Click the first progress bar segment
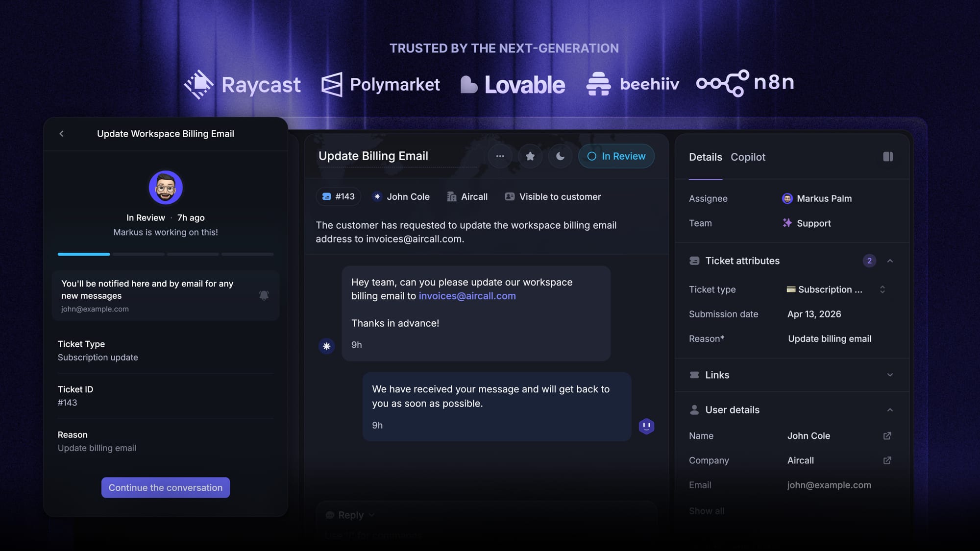 click(x=83, y=254)
